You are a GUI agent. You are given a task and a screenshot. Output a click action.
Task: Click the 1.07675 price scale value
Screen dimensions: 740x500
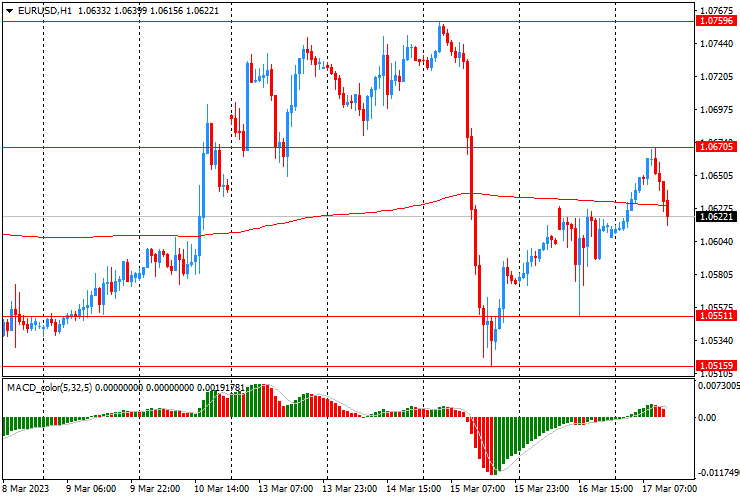click(x=716, y=10)
